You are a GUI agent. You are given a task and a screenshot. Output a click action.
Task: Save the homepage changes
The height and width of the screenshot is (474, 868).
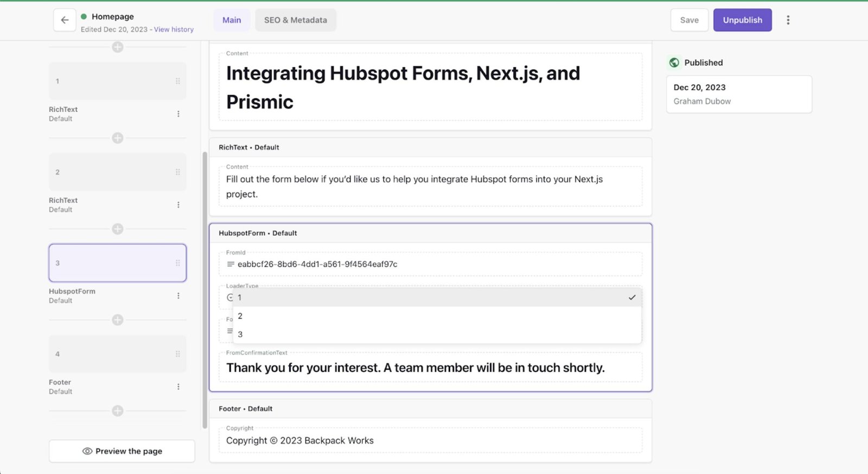pyautogui.click(x=689, y=20)
